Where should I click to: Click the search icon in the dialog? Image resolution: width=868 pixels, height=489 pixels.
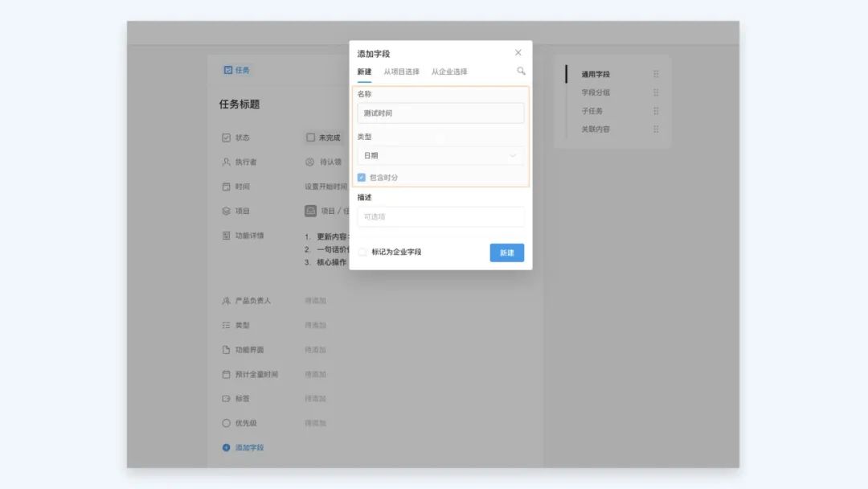pos(521,71)
